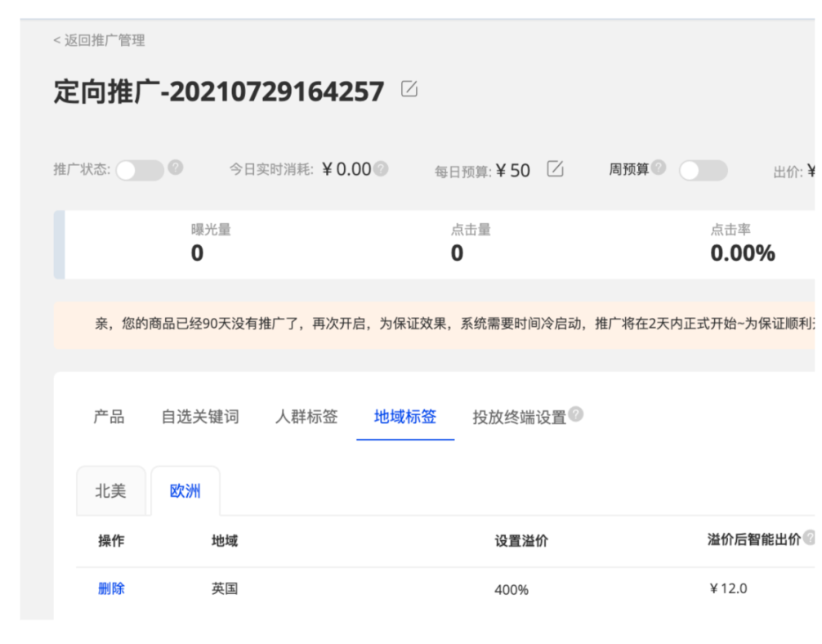Click the ¥12.0 smart bid value
The image size is (822, 644).
tap(728, 588)
